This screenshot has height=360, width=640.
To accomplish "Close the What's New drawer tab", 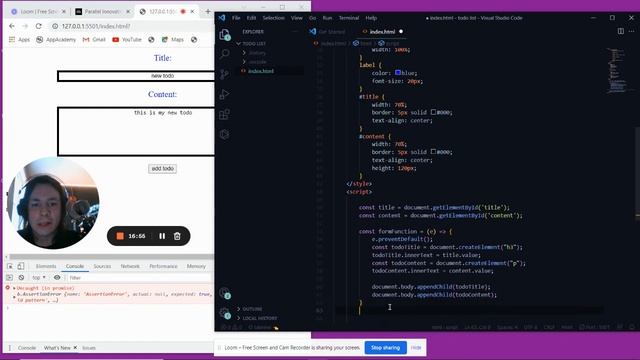I will click(x=75, y=348).
